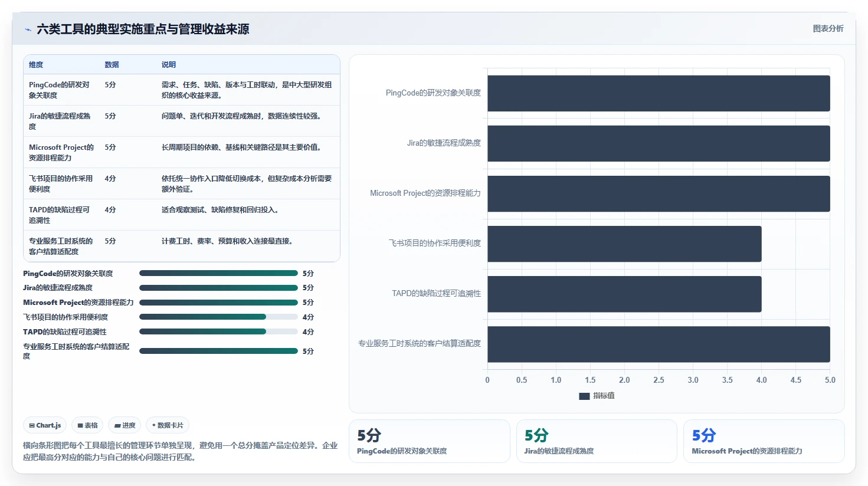Click the description 计费工时、费率、预算和收入连接最直接
Screen dimensions: 868x486
(x=227, y=241)
